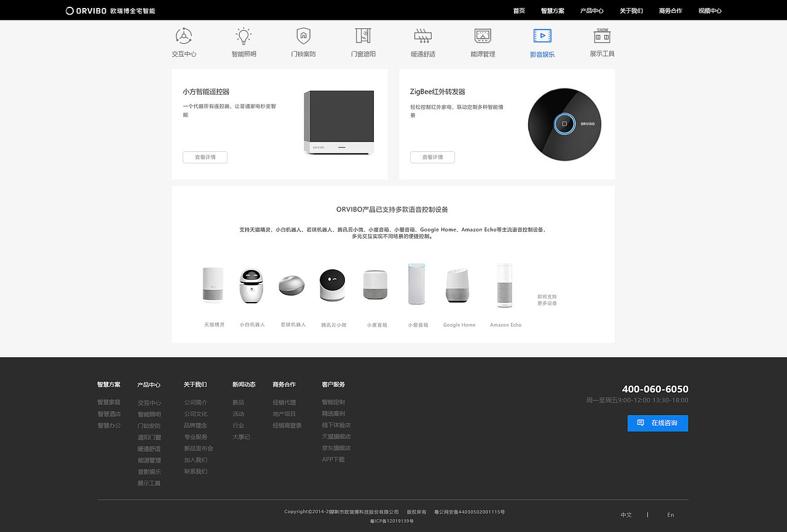This screenshot has width=787, height=532.
Task: Select the 影音娱乐 play icon
Action: pyautogui.click(x=542, y=36)
